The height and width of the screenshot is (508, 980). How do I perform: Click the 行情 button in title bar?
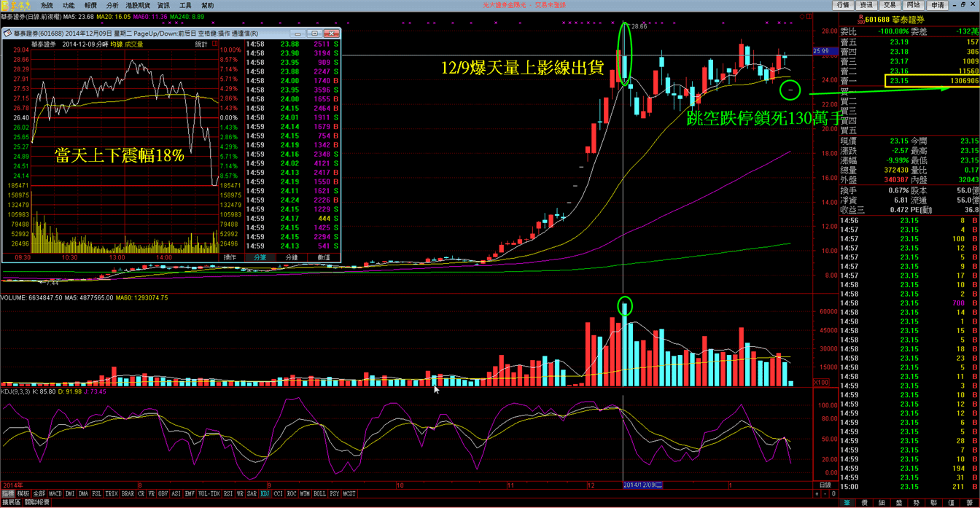coord(844,5)
